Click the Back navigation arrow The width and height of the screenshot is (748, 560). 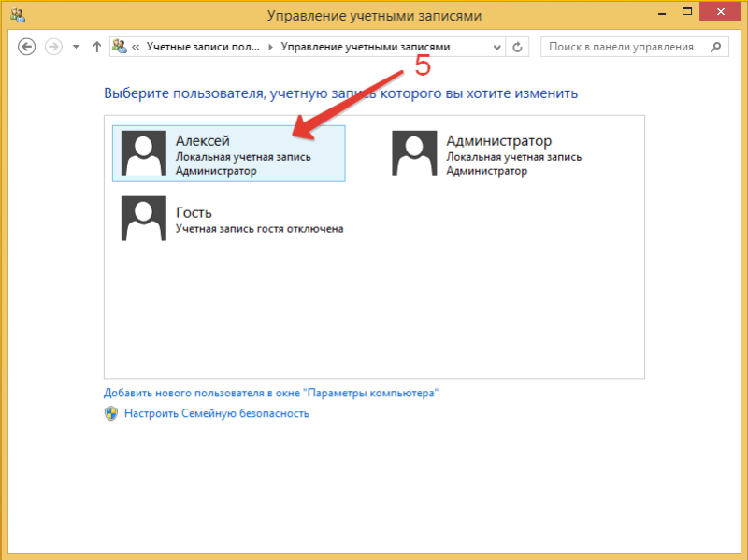(27, 47)
